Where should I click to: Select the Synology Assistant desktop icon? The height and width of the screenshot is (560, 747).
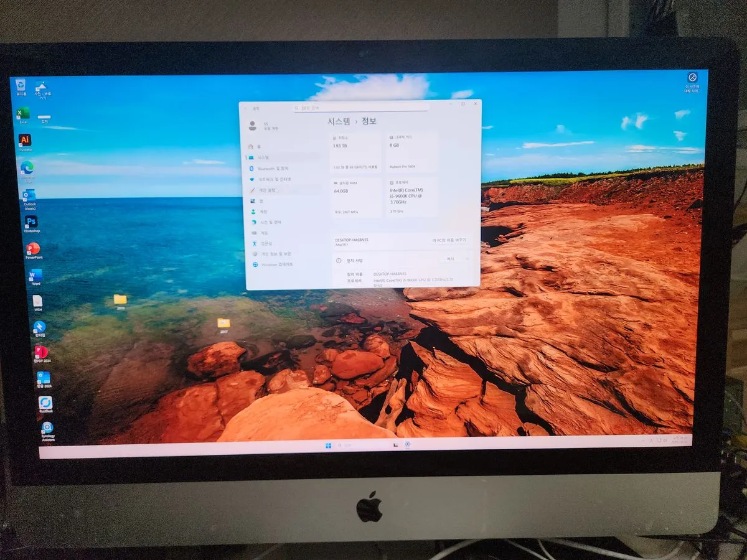(47, 428)
